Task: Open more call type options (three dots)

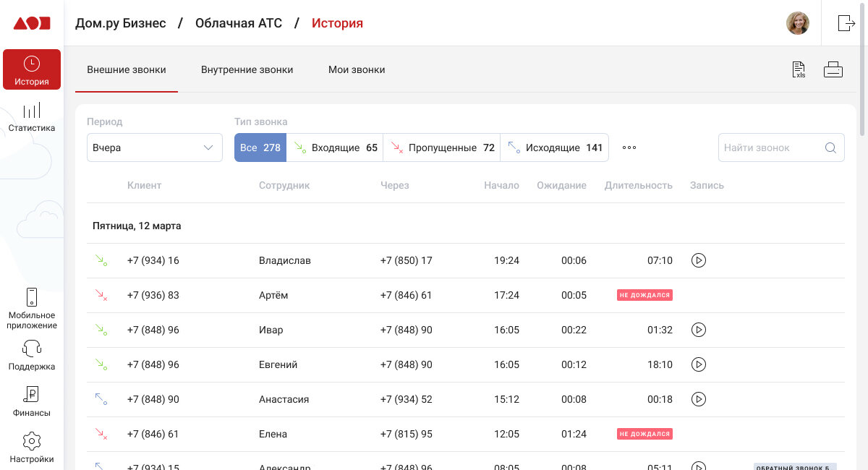Action: [x=629, y=148]
